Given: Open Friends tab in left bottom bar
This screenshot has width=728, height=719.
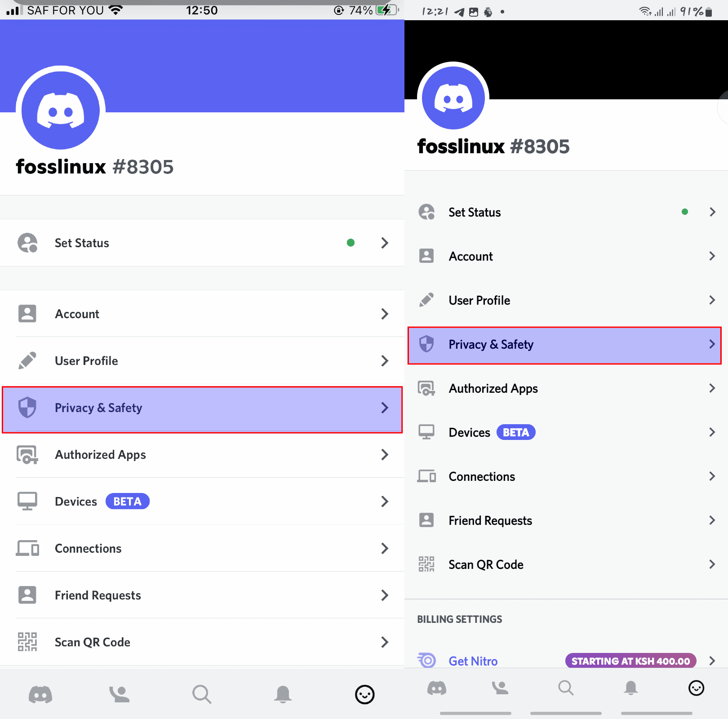Looking at the screenshot, I should pyautogui.click(x=120, y=695).
